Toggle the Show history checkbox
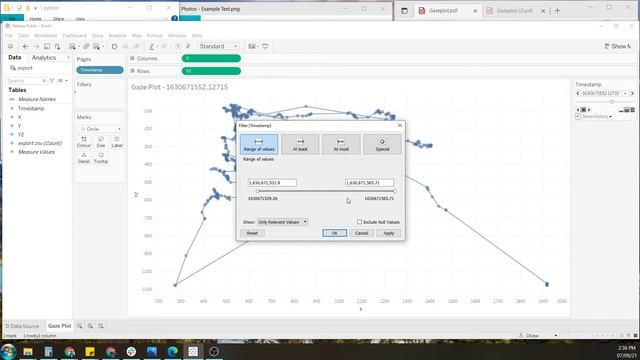Viewport: 640px width, 360px height. coord(578,117)
